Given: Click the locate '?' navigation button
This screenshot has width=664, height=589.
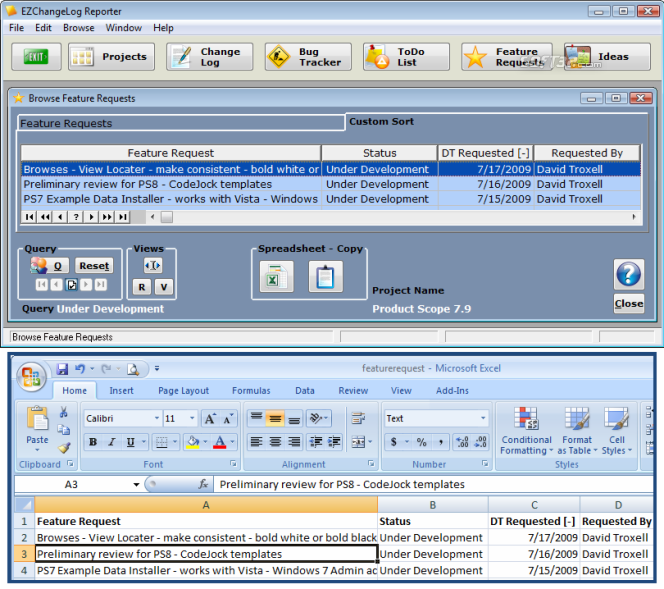Looking at the screenshot, I should (x=76, y=217).
